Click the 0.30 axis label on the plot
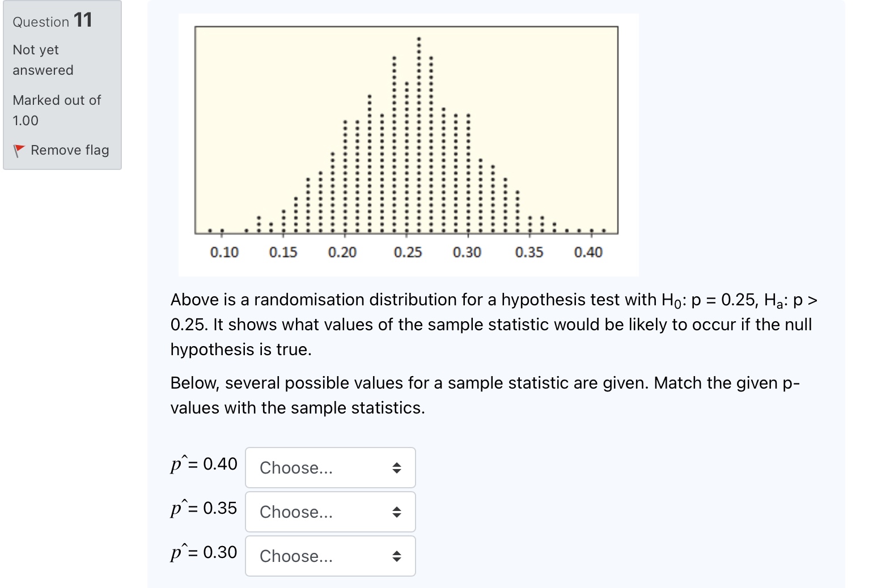The width and height of the screenshot is (877, 588). pos(467,253)
